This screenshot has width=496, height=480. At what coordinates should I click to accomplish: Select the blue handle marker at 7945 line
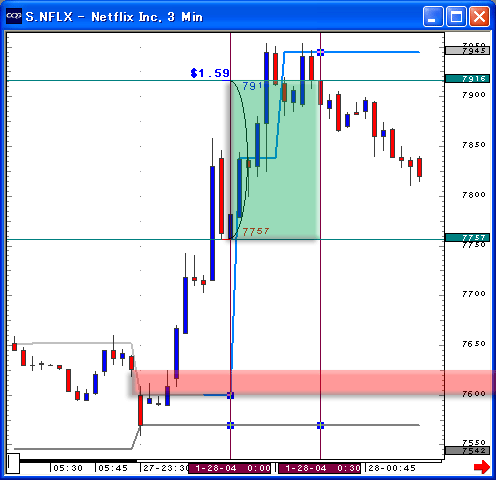[x=320, y=52]
